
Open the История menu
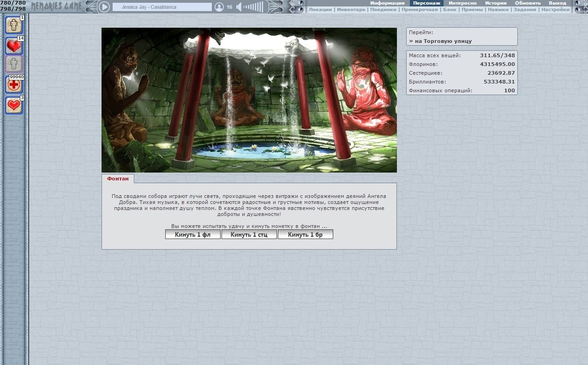coord(496,3)
